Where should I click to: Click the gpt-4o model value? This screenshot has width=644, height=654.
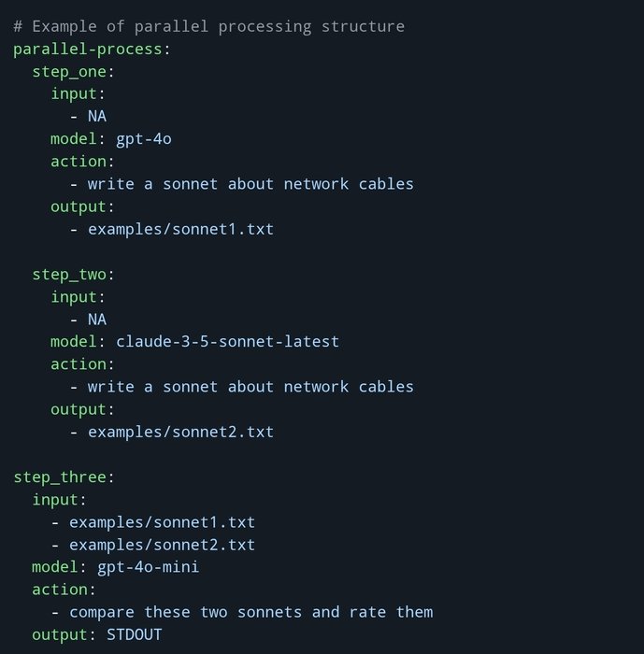[144, 139]
